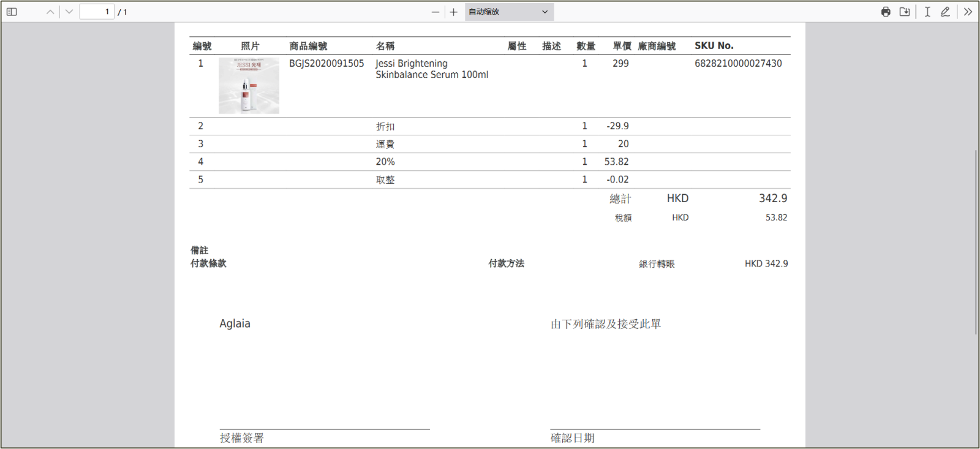The image size is (980, 449).
Task: Click the 數量 column header
Action: tap(586, 46)
